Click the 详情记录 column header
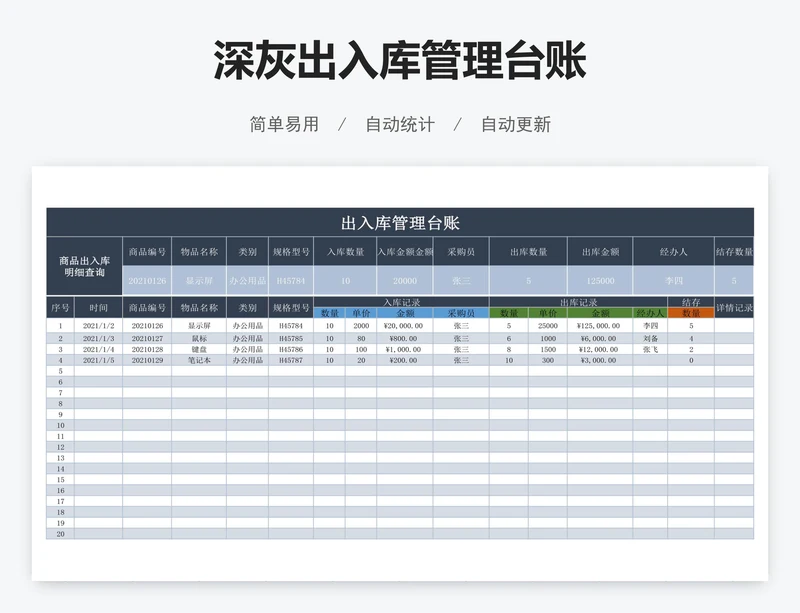 point(734,308)
